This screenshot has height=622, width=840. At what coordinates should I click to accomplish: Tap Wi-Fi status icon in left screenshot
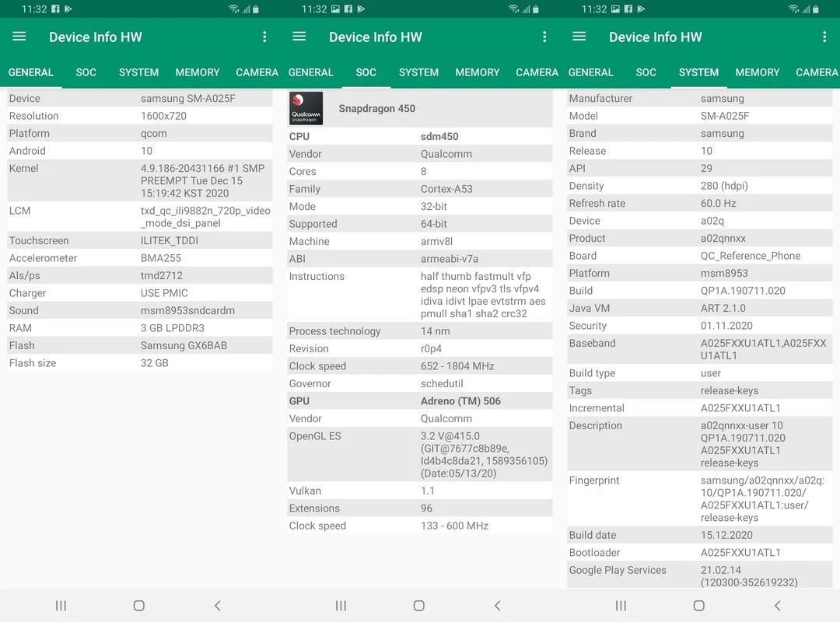point(233,9)
